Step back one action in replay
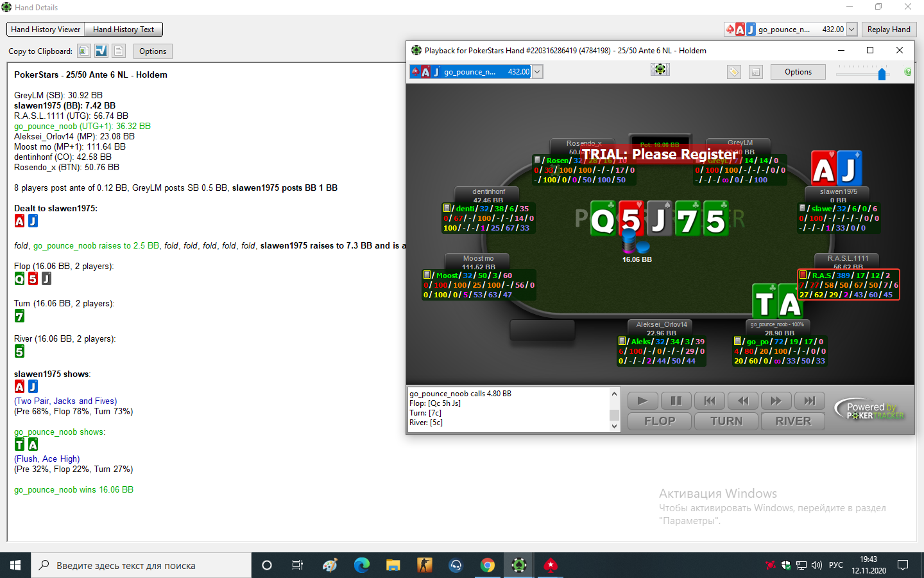The width and height of the screenshot is (924, 578). point(742,401)
